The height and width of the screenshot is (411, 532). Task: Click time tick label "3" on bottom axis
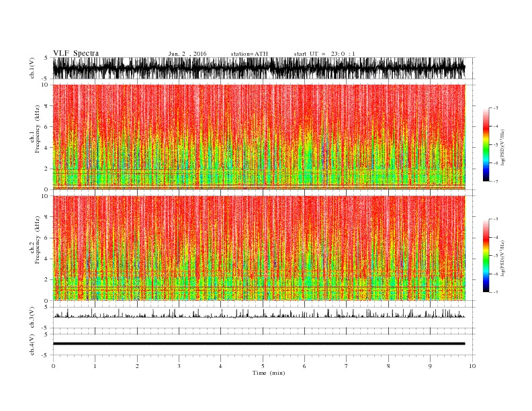point(179,366)
